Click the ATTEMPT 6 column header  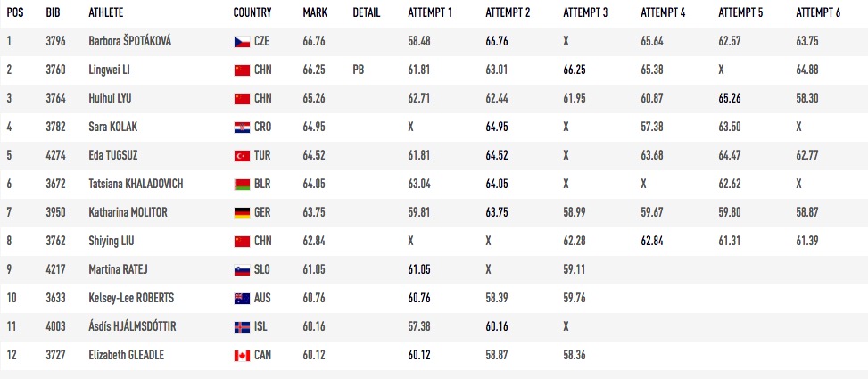coord(818,12)
